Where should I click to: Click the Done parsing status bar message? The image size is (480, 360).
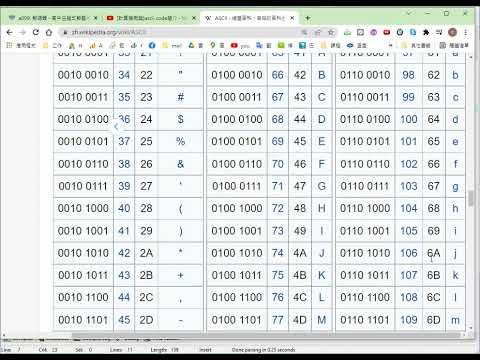click(x=263, y=350)
